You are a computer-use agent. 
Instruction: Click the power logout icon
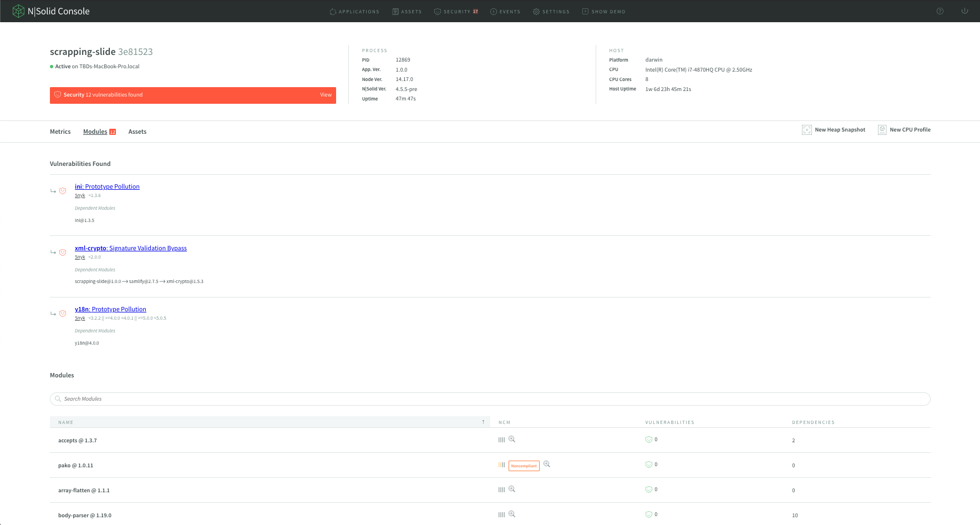965,11
